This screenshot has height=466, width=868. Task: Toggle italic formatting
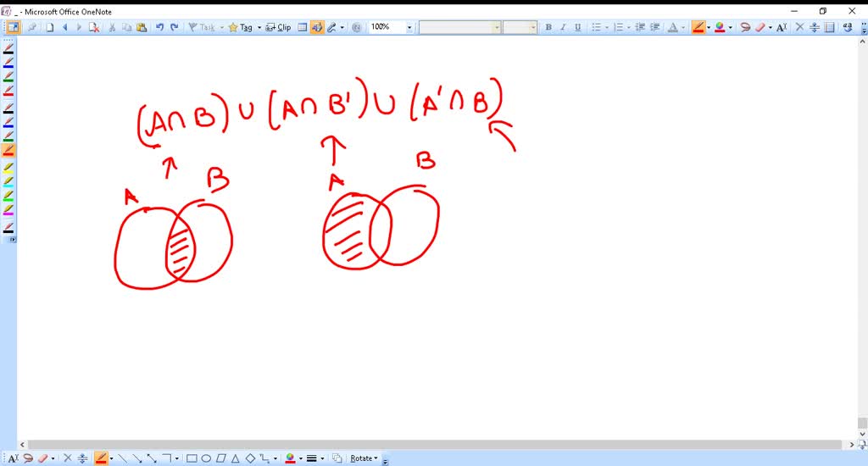tap(563, 27)
